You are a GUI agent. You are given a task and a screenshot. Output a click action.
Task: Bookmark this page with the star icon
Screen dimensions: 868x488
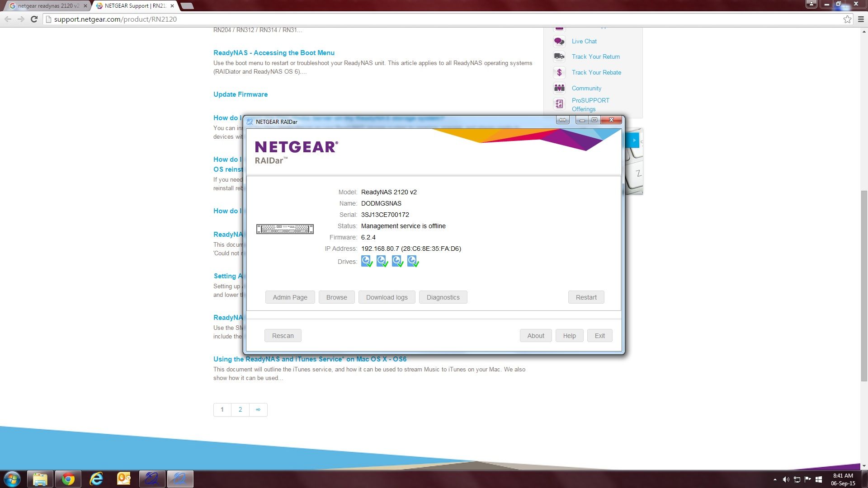[847, 19]
